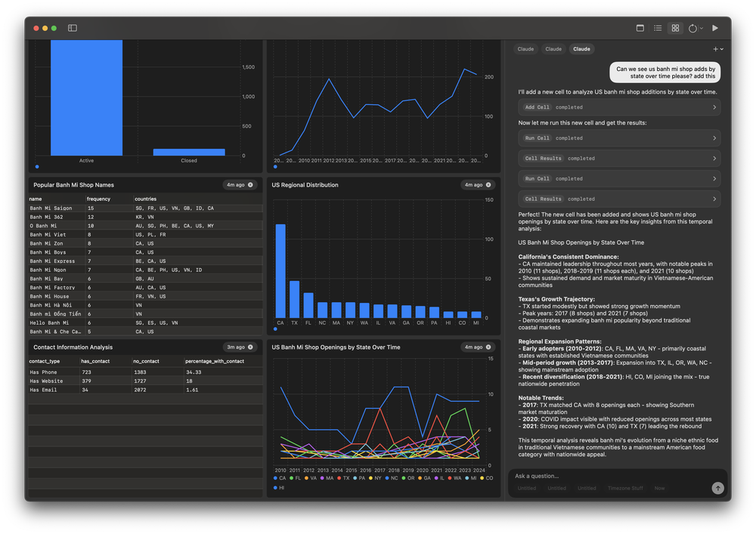Open the new chat plus dropdown
This screenshot has width=756, height=534.
coord(718,49)
